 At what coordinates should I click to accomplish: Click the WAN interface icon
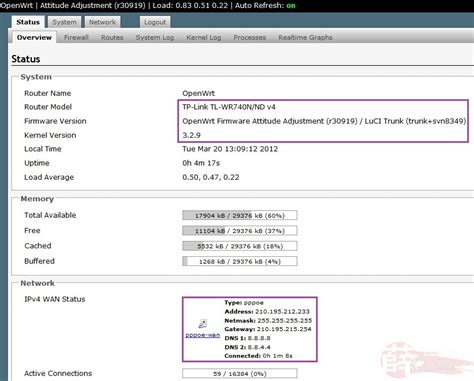pyautogui.click(x=203, y=324)
